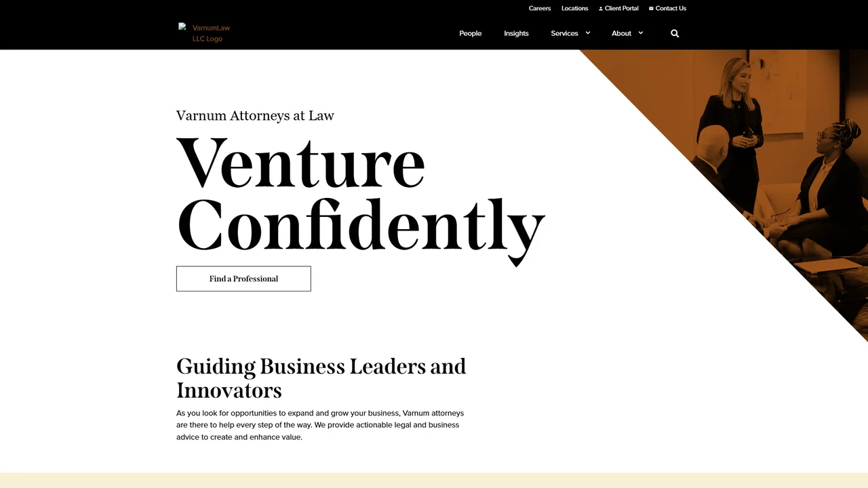Select People in the main navigation
Image resolution: width=868 pixels, height=488 pixels.
[471, 33]
